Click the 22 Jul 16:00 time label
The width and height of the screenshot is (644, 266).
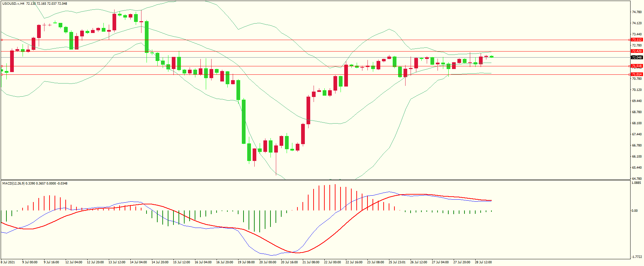click(354, 262)
